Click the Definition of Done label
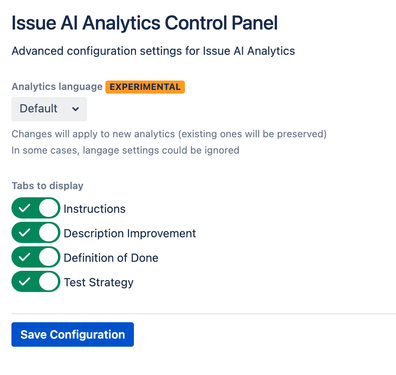 pyautogui.click(x=111, y=258)
